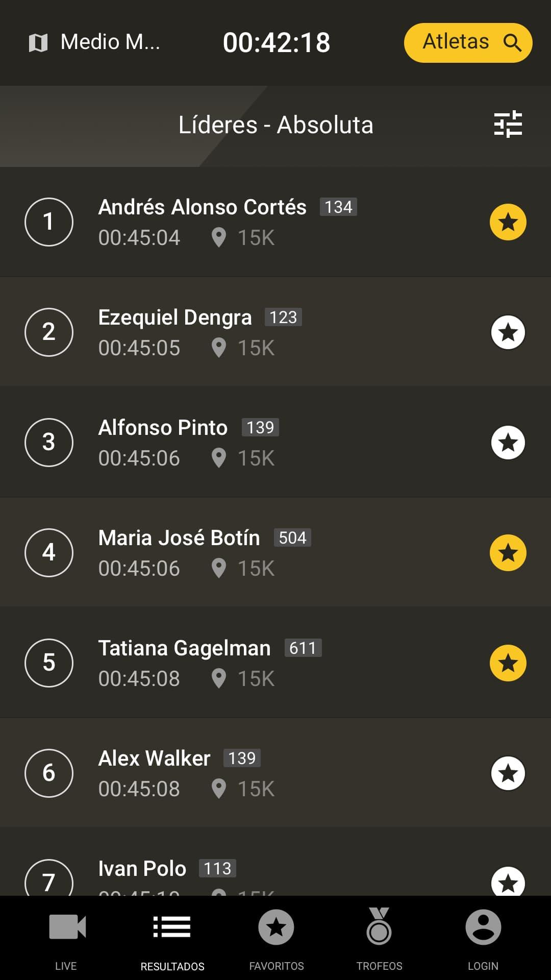Favorite Alex Walker with the star
The width and height of the screenshot is (551, 980).
[x=508, y=773]
